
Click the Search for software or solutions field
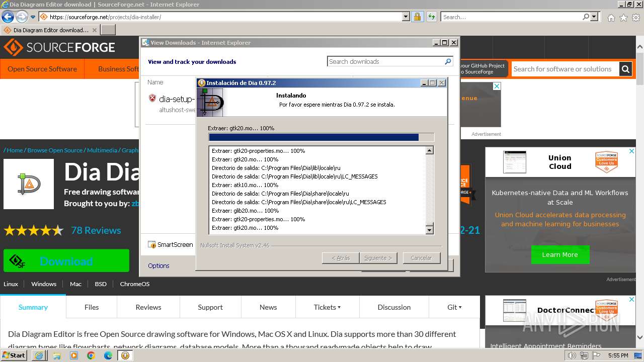565,69
